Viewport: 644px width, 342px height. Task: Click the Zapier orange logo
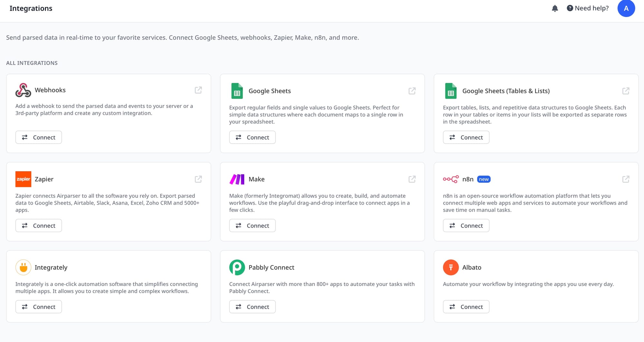(23, 179)
